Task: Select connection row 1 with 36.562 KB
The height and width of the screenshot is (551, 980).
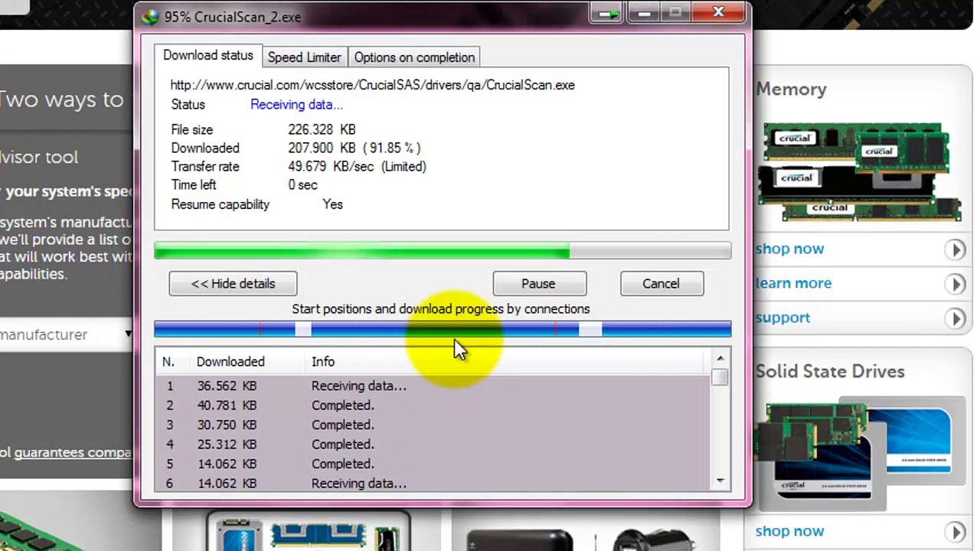Action: (433, 386)
